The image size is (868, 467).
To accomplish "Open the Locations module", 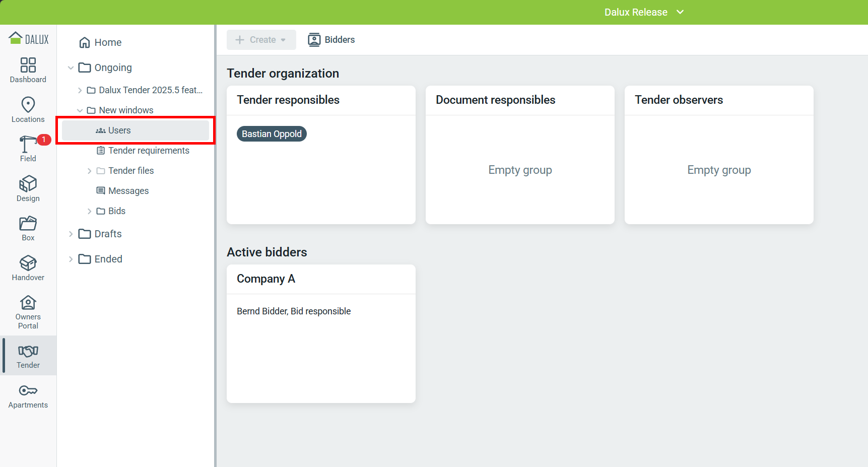I will (x=28, y=110).
